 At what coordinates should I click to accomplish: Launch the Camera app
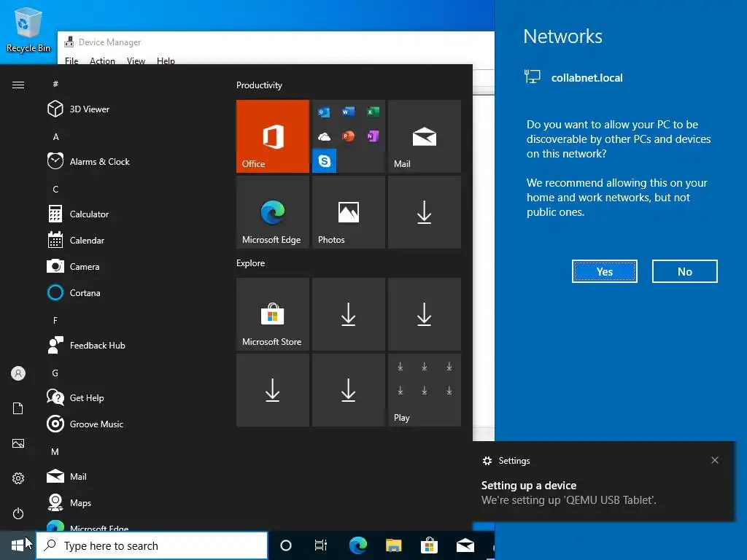(x=128, y=266)
